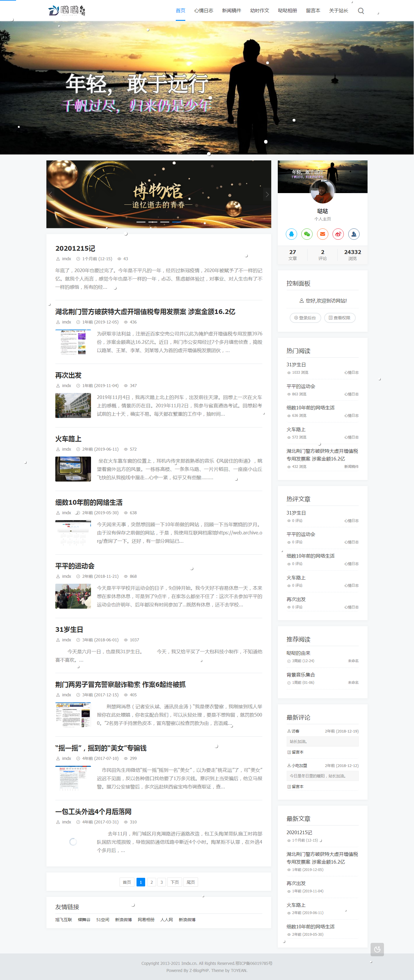Toggle night mode moon icon
The height and width of the screenshot is (980, 414).
[x=377, y=949]
